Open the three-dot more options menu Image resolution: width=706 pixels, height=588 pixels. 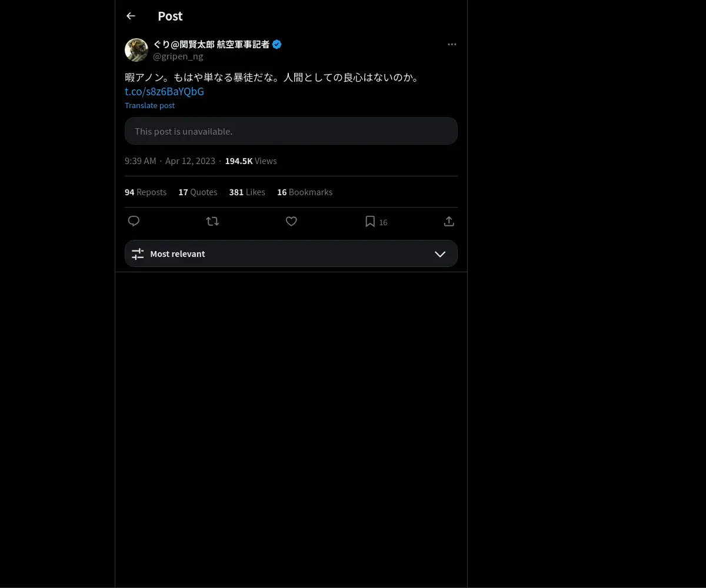tap(452, 45)
